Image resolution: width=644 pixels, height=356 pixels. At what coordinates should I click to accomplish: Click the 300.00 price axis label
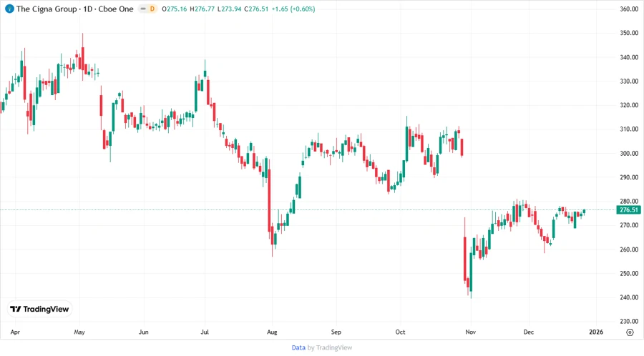(x=629, y=154)
